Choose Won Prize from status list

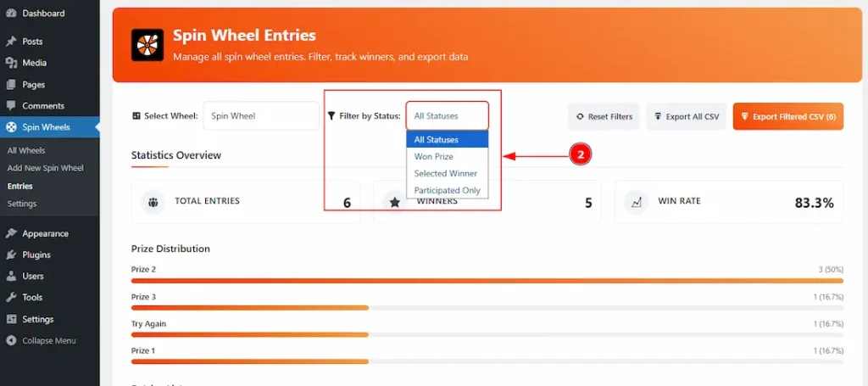434,157
